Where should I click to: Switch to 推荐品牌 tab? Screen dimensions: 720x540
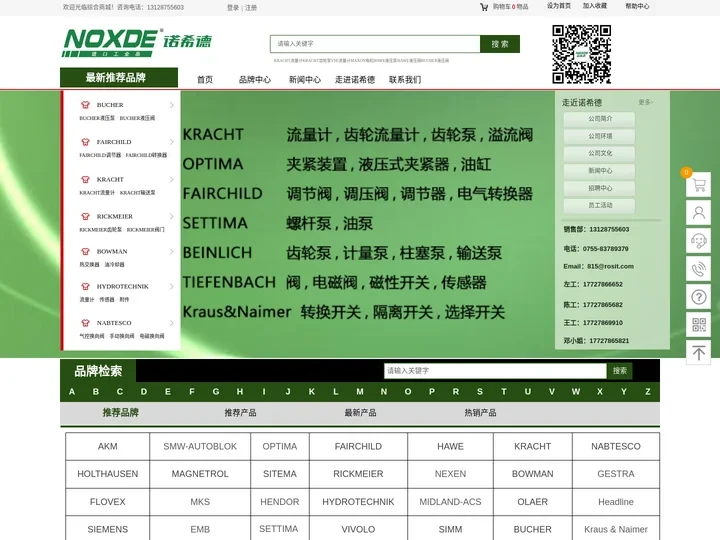pos(120,412)
